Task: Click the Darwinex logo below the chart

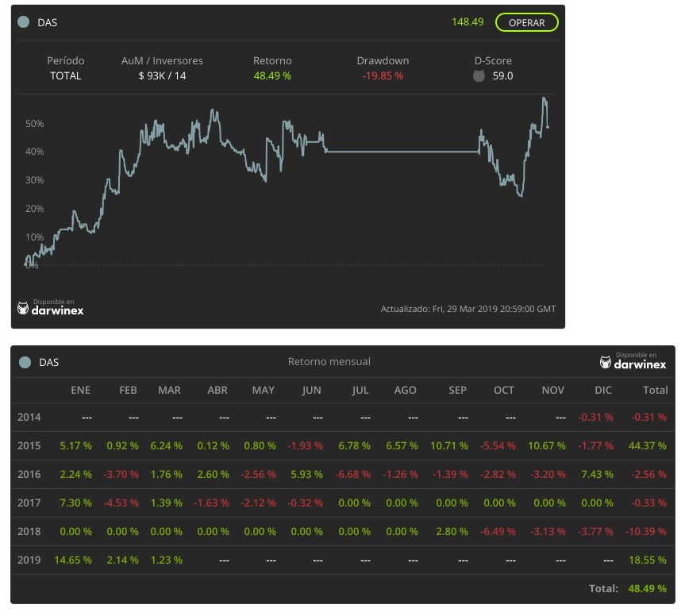Action: click(x=51, y=307)
